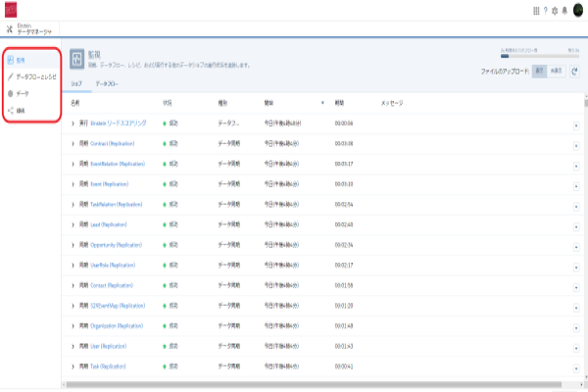Open the setup gear icon
Image resolution: width=588 pixels, height=392 pixels.
(554, 12)
